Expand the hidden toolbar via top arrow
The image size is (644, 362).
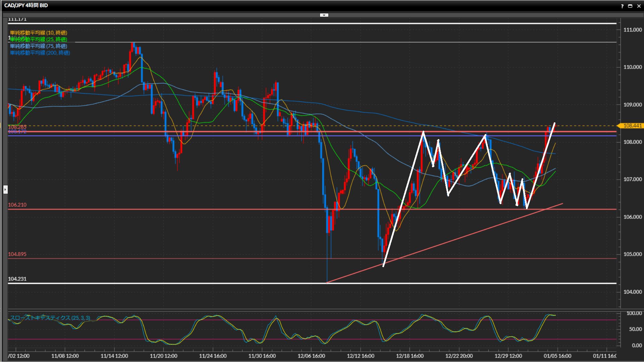tap(324, 15)
